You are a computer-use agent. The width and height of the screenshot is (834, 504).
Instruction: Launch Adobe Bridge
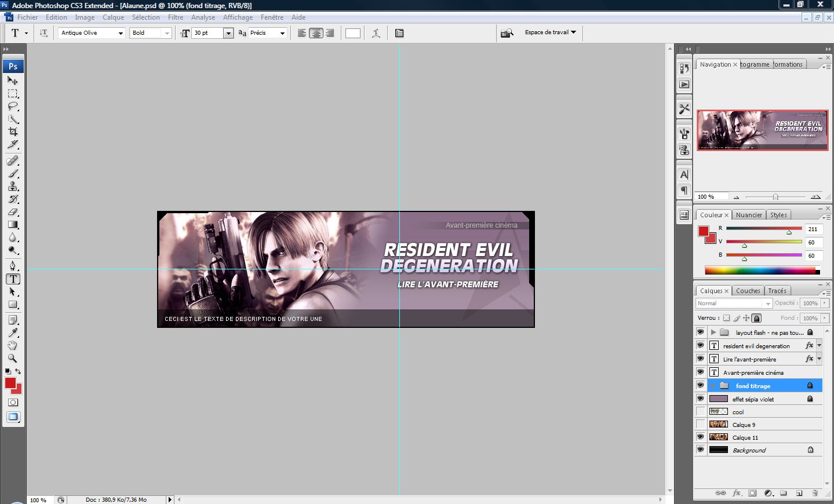tap(507, 33)
